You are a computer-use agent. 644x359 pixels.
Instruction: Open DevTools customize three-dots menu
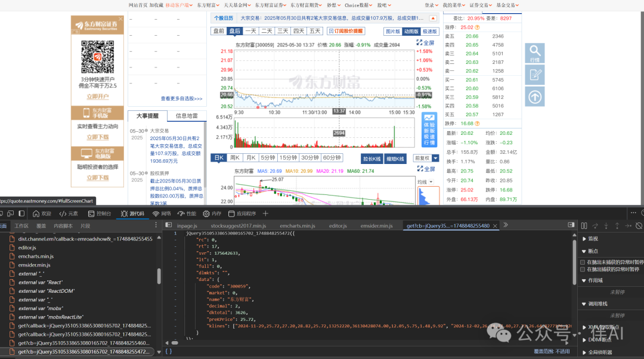tap(633, 213)
